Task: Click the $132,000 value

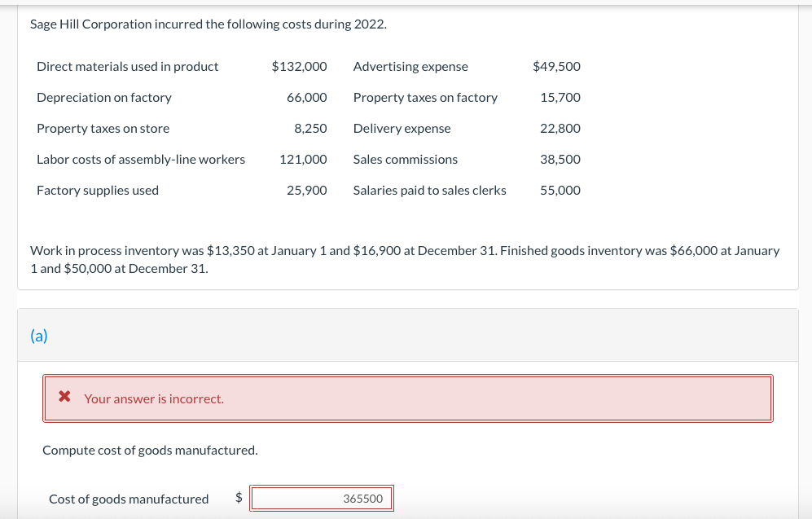Action: tap(300, 66)
